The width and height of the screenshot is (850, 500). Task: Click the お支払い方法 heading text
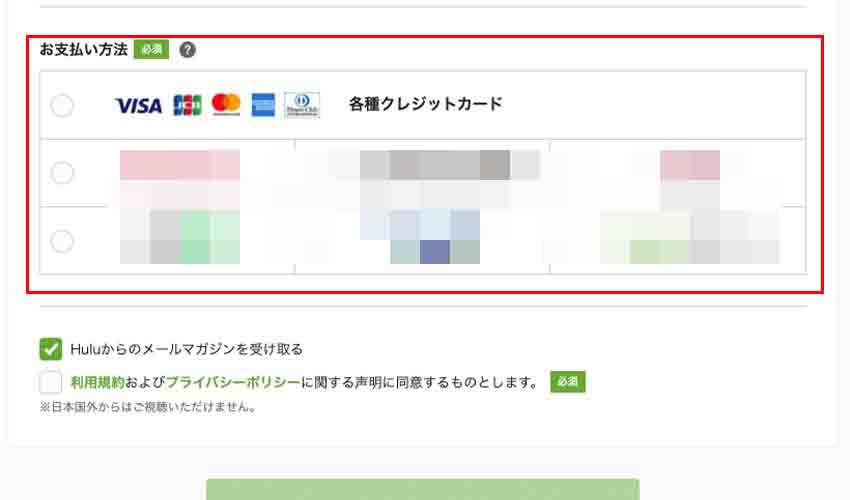(x=83, y=49)
